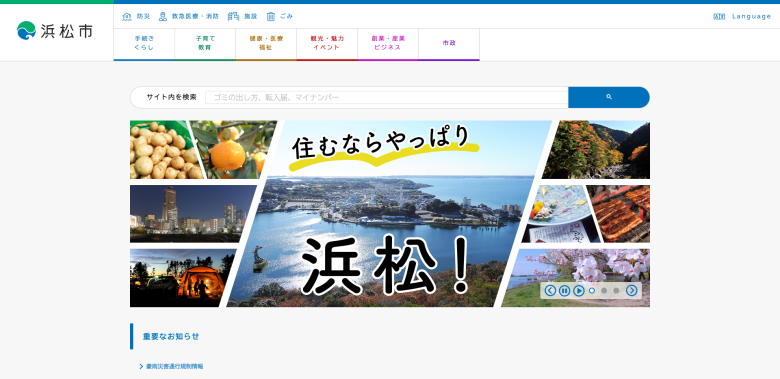
Task: Select the first slide indicator dot
Action: click(x=592, y=290)
